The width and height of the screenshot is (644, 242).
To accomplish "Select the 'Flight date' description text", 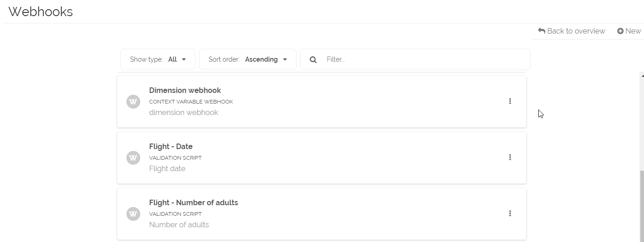I will pos(167,168).
